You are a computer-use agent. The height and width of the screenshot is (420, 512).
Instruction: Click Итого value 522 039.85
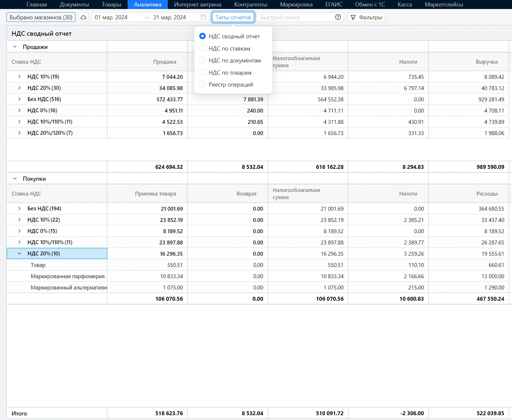pos(490,413)
